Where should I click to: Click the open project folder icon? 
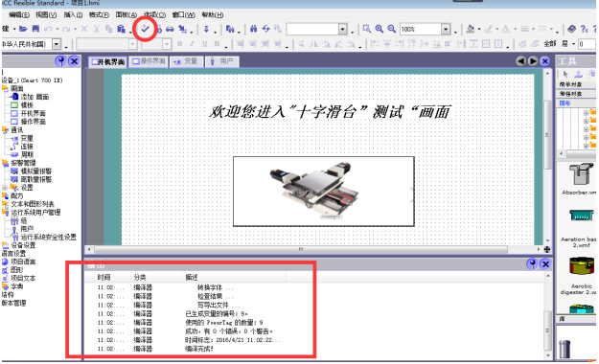click(x=23, y=29)
